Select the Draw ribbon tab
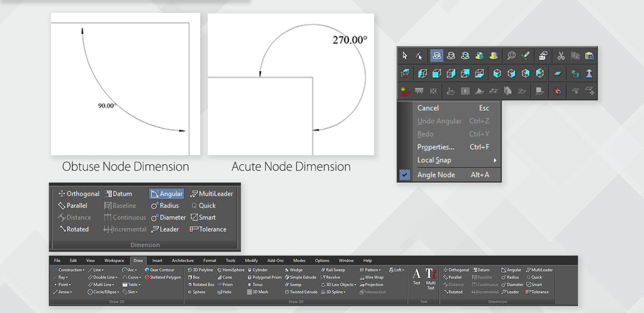 point(138,260)
